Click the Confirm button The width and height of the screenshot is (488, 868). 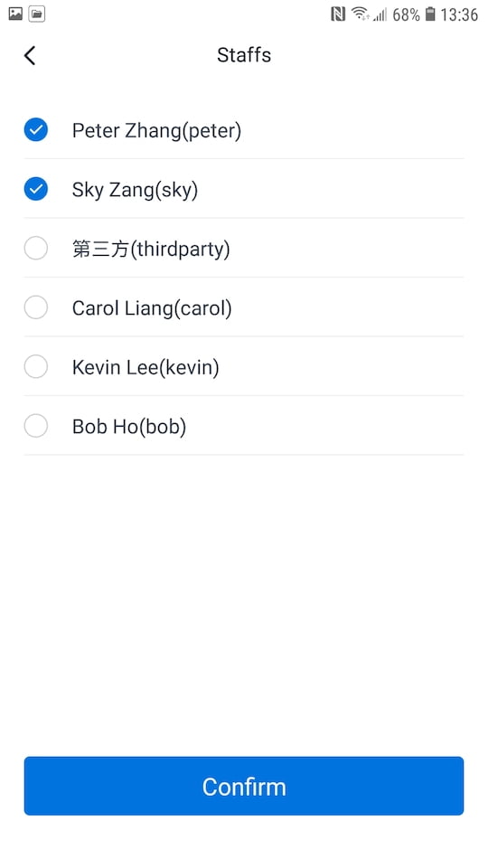[243, 786]
